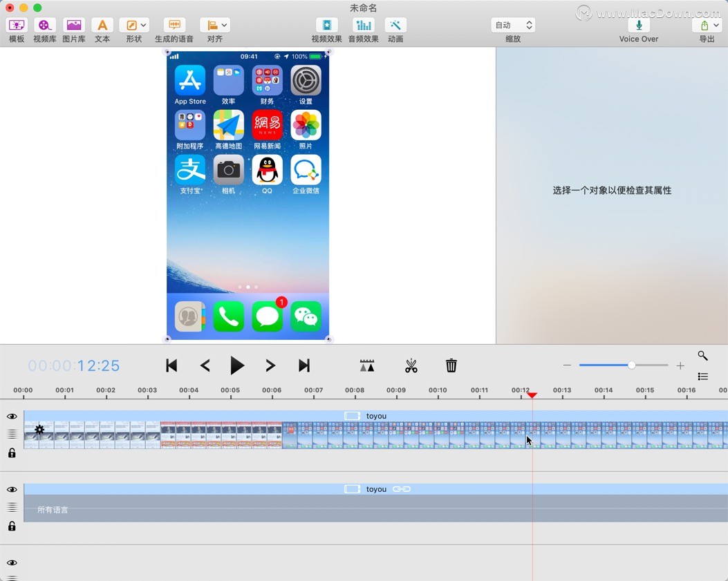The image size is (728, 581).
Task: Click the 高德地图 map icon in preview
Action: [228, 125]
